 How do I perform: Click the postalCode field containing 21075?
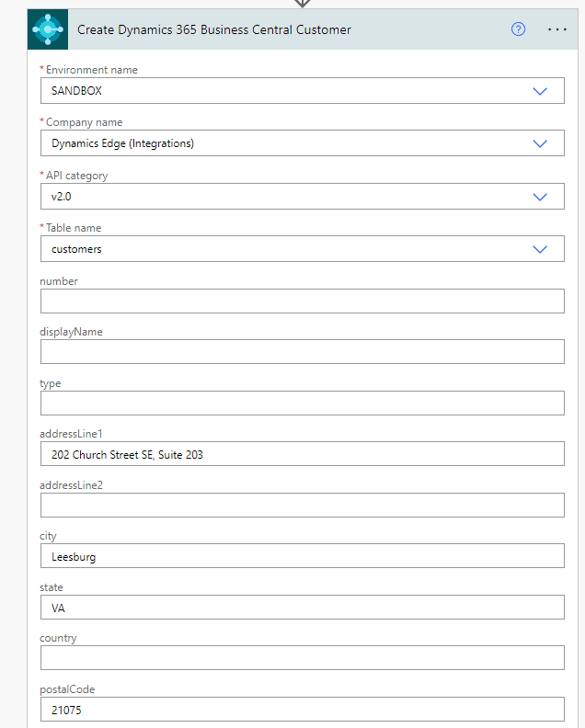pos(303,709)
